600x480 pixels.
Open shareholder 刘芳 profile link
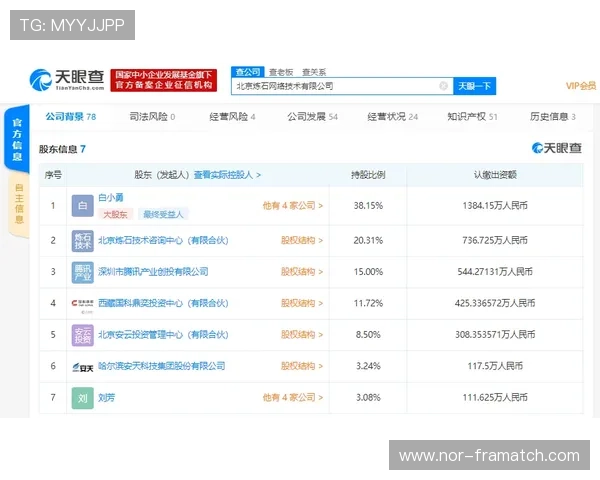click(106, 398)
